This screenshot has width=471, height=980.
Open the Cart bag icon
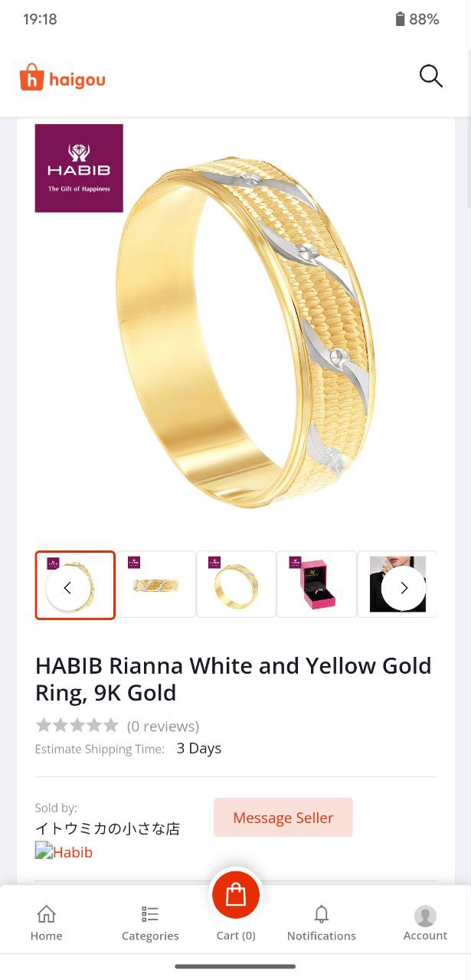coord(236,894)
